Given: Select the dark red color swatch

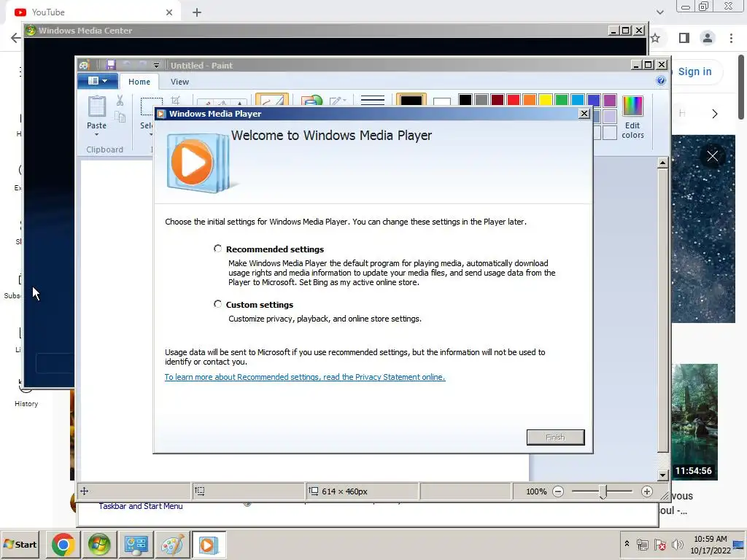Looking at the screenshot, I should coord(498,100).
